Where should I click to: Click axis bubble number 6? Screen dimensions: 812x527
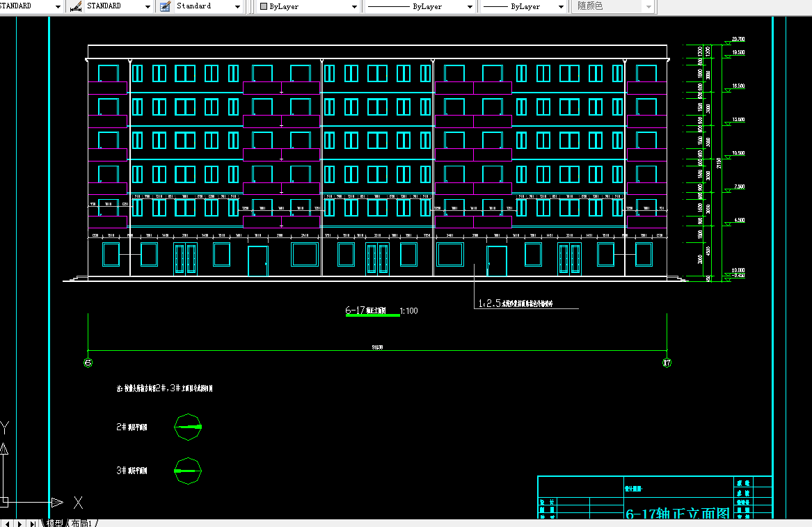click(88, 362)
